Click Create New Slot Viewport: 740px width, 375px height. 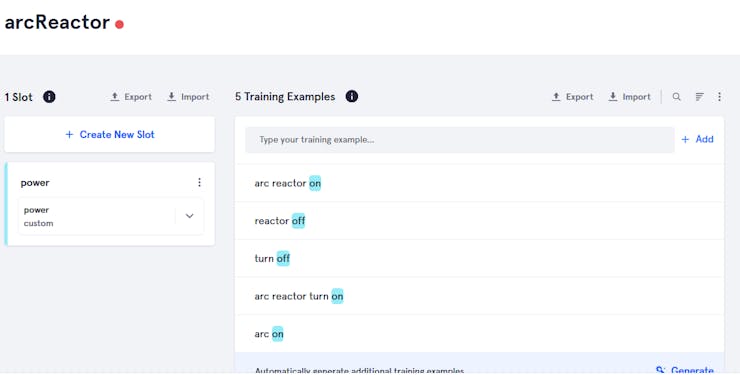coord(109,134)
